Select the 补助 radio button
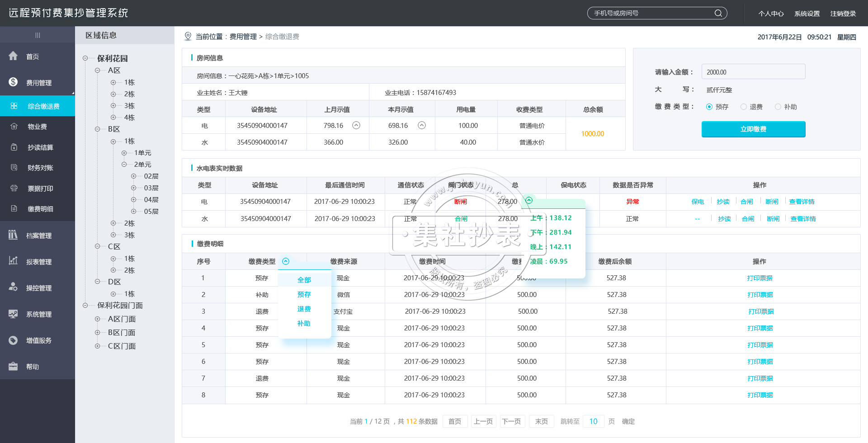 [x=778, y=107]
